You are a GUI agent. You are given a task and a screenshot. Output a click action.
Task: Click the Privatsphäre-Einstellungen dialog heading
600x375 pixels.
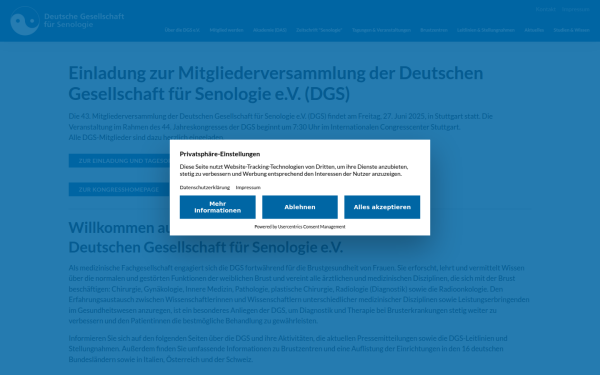[220, 154]
